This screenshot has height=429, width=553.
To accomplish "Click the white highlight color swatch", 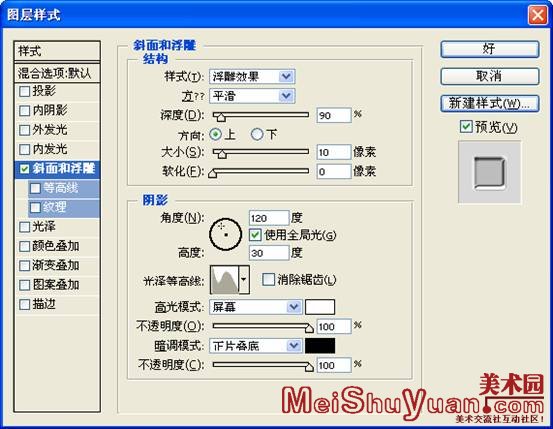I will coord(320,307).
